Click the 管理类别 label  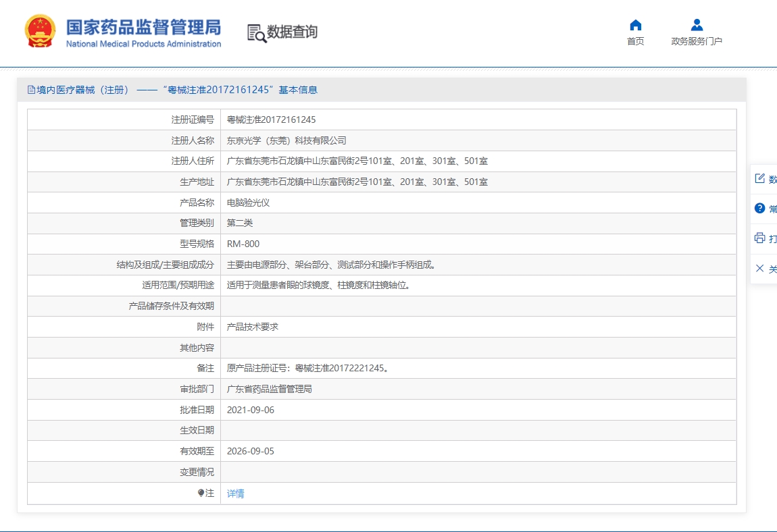point(197,223)
